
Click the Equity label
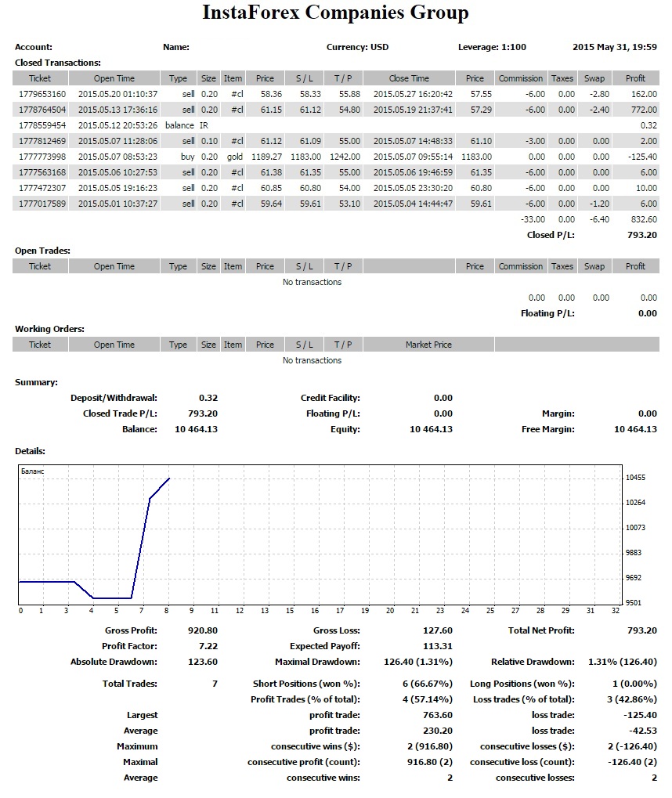[345, 429]
